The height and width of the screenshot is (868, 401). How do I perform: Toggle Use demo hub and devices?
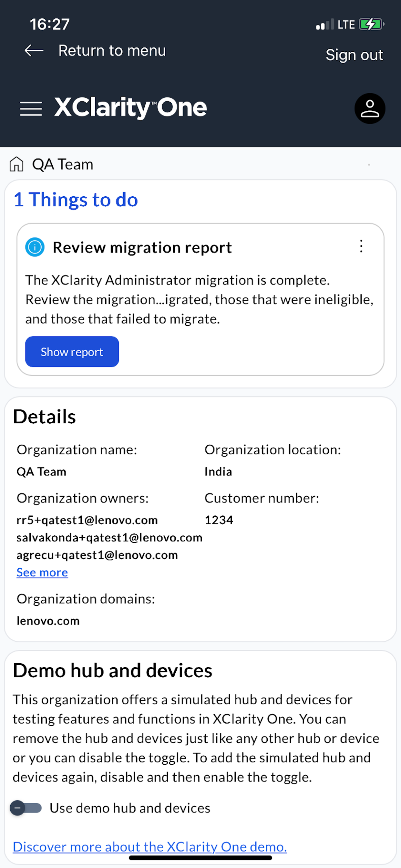(x=26, y=808)
